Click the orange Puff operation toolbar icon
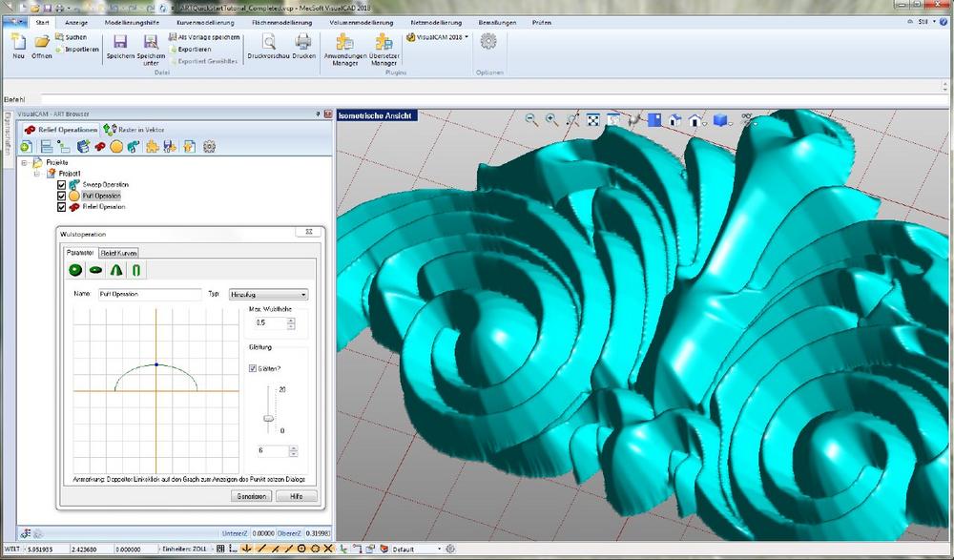The image size is (954, 560). 116,146
